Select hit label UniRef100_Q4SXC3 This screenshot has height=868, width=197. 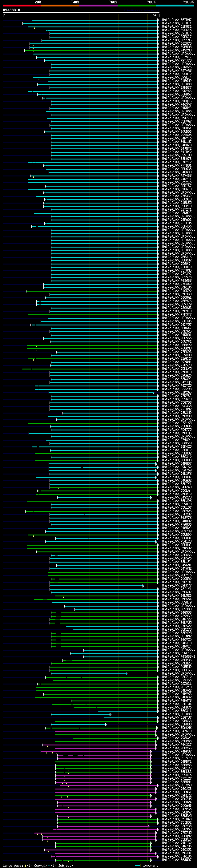[177, 498]
